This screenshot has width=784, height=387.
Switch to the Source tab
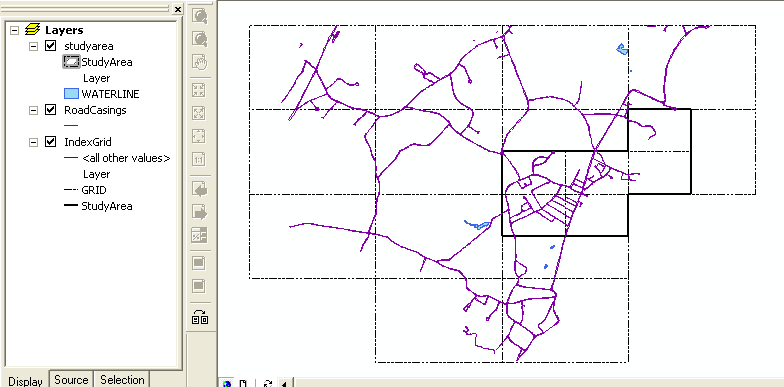[x=71, y=380]
